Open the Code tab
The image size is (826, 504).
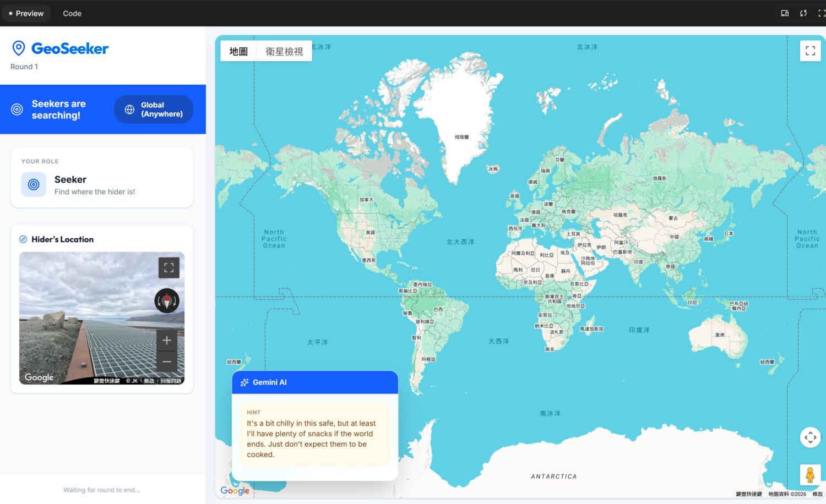(x=72, y=13)
